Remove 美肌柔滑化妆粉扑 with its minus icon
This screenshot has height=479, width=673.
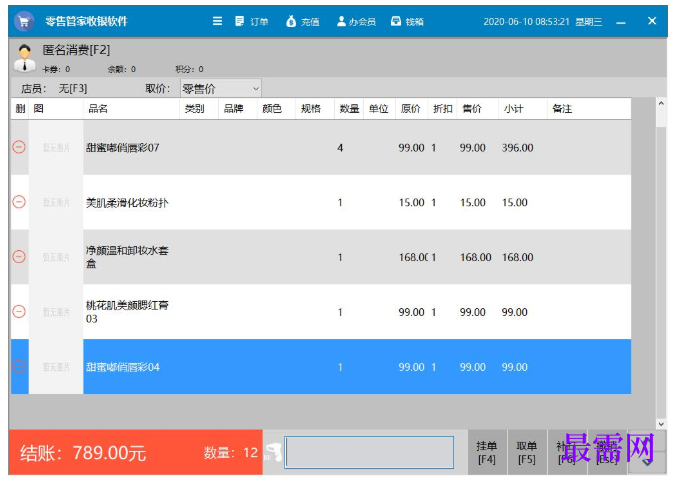pyautogui.click(x=19, y=202)
